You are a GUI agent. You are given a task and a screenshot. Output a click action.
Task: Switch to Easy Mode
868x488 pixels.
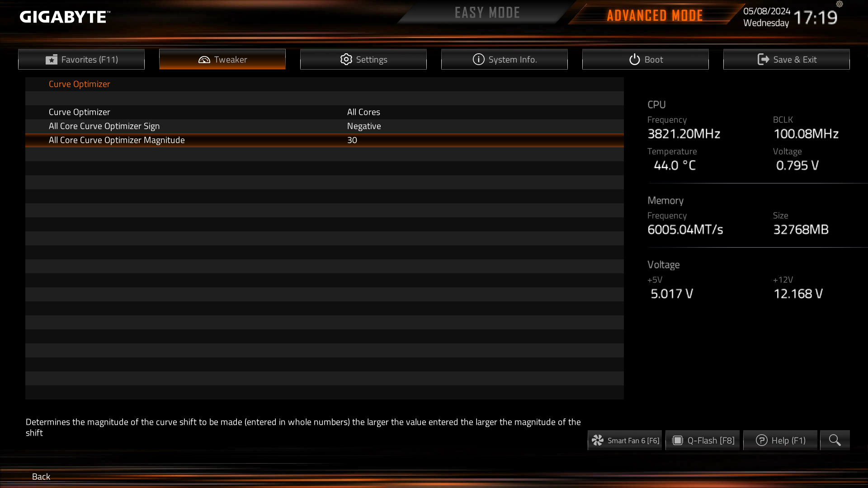click(487, 13)
